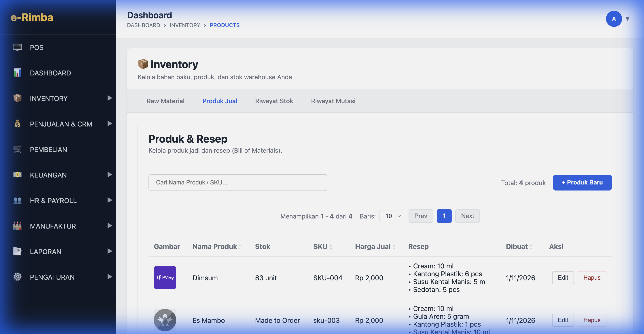
Task: Open the Baris rows-per-page dropdown
Action: click(391, 216)
